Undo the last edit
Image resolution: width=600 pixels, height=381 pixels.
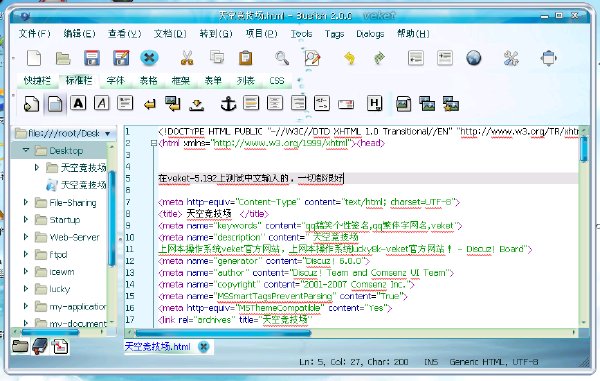click(349, 58)
